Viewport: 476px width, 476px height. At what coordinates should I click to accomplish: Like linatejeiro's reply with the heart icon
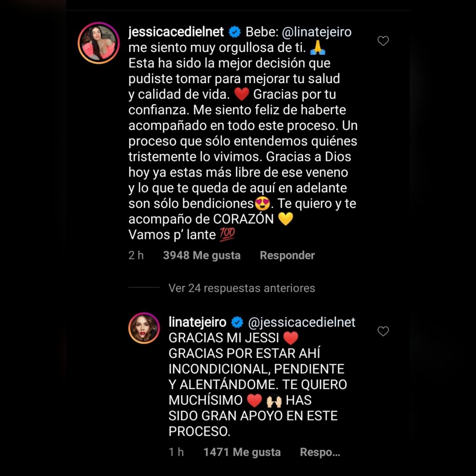point(383,331)
